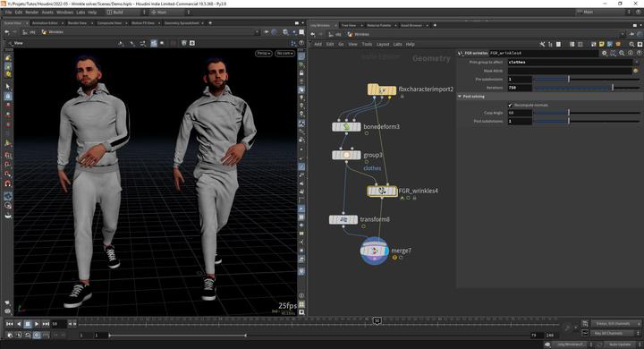The width and height of the screenshot is (644, 349).
Task: Jump to last frame in playbar
Action: coord(46,324)
